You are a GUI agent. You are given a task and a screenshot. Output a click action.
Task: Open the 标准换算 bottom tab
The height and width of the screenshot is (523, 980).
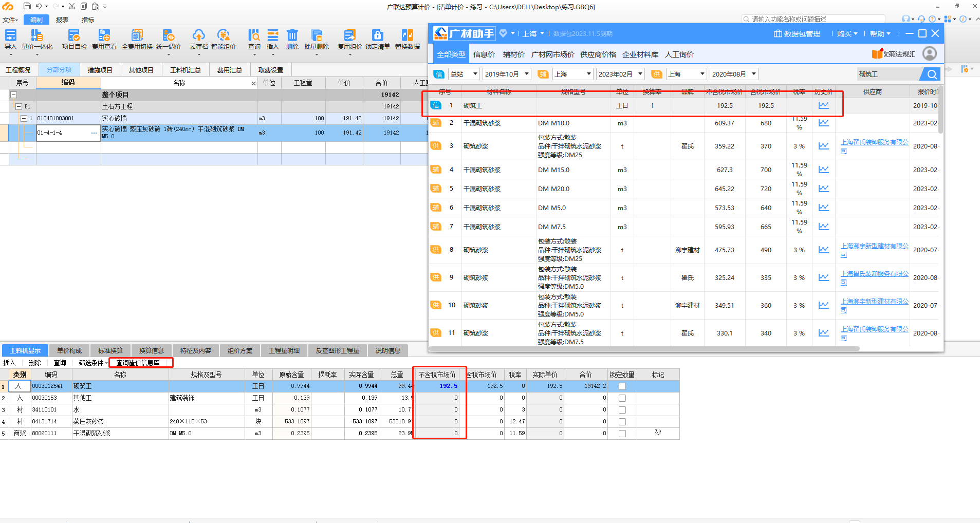[110, 351]
